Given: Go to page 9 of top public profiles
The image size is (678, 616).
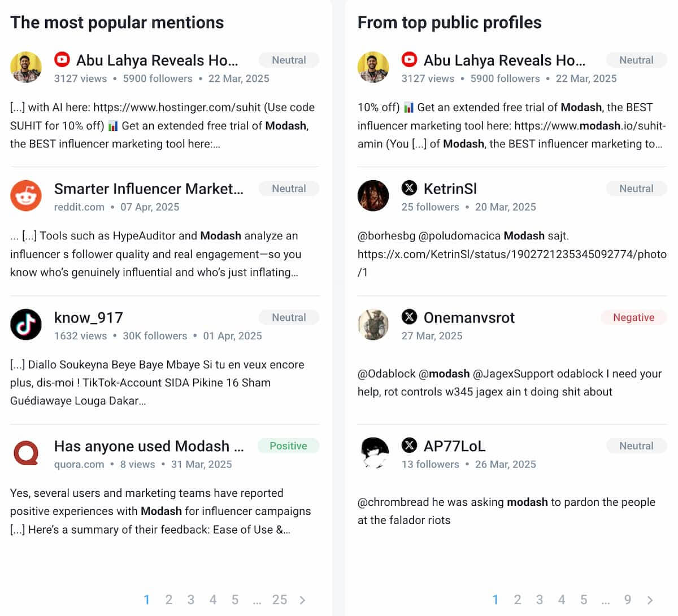Looking at the screenshot, I should pos(627,600).
